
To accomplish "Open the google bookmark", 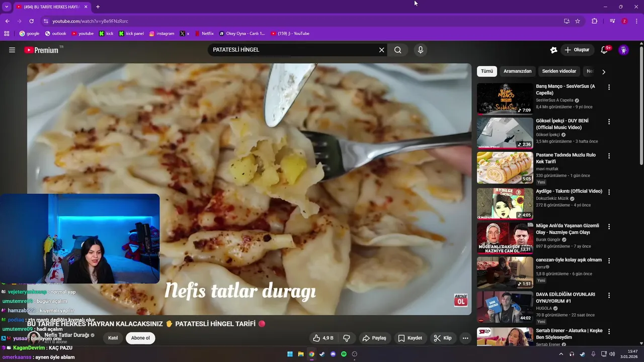I will pos(29,34).
